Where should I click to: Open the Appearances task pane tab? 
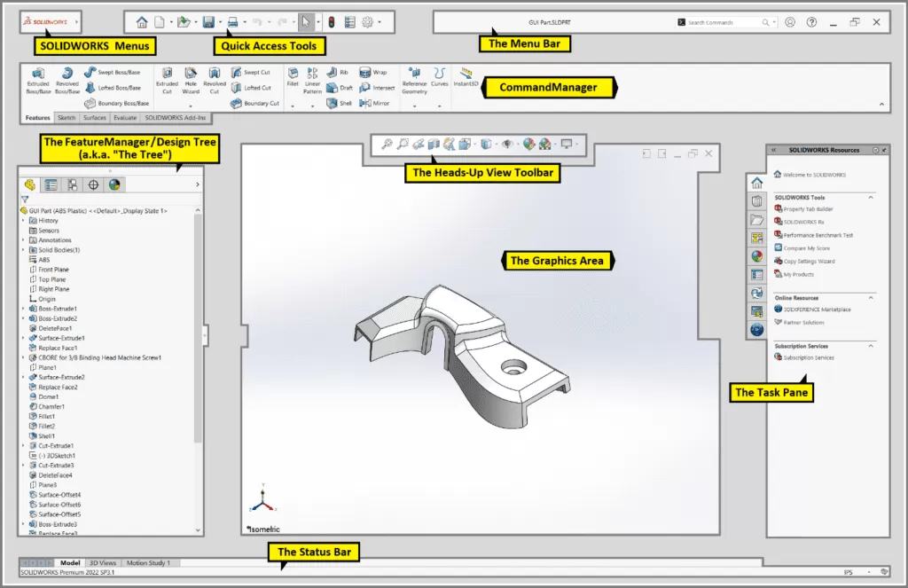[x=757, y=256]
